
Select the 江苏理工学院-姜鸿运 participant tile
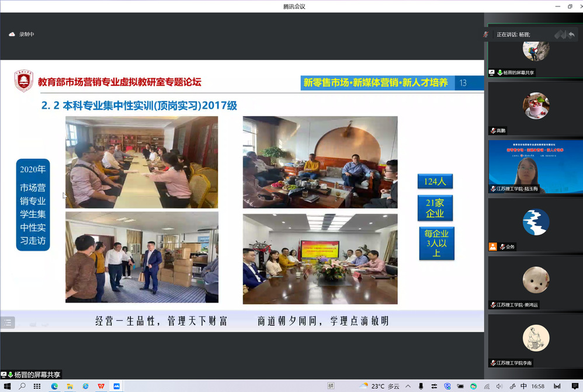(x=536, y=283)
